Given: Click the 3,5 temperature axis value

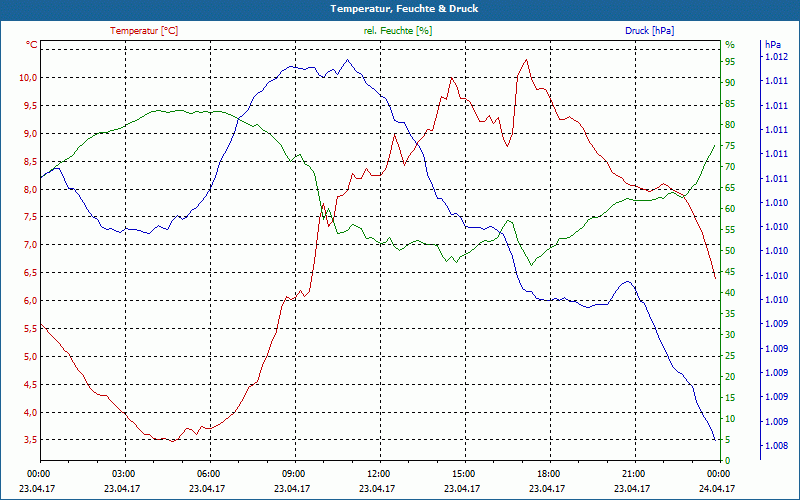Looking at the screenshot, I should click(x=30, y=440).
